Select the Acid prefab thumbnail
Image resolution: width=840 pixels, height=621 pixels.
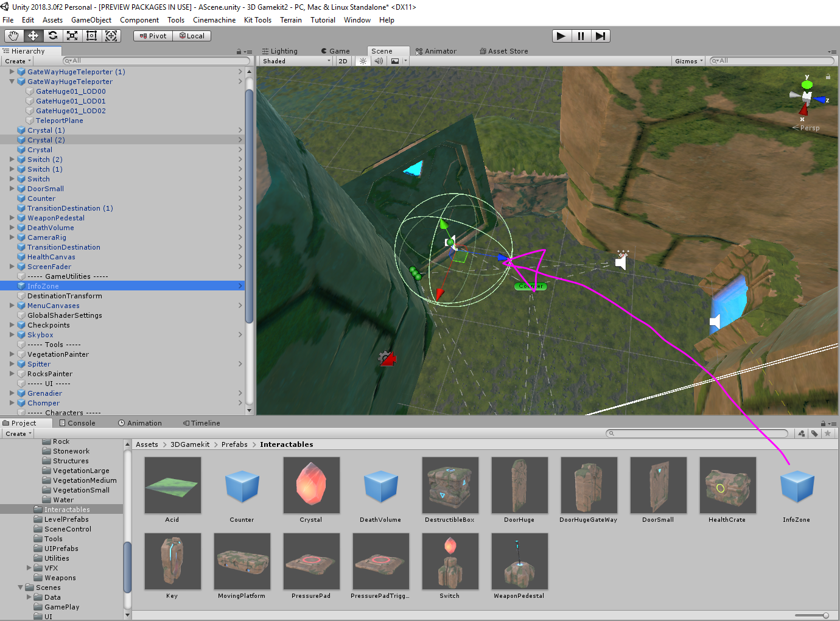172,485
